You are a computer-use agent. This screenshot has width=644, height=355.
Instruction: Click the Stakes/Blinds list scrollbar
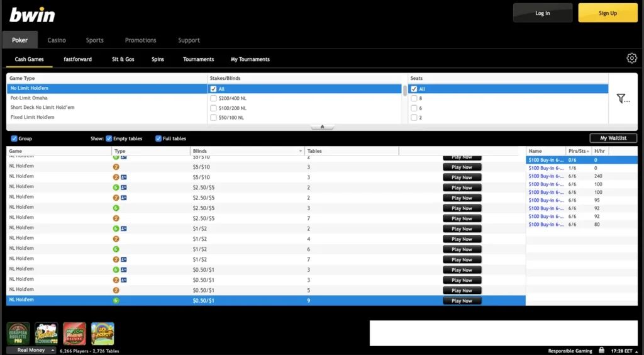pyautogui.click(x=405, y=91)
